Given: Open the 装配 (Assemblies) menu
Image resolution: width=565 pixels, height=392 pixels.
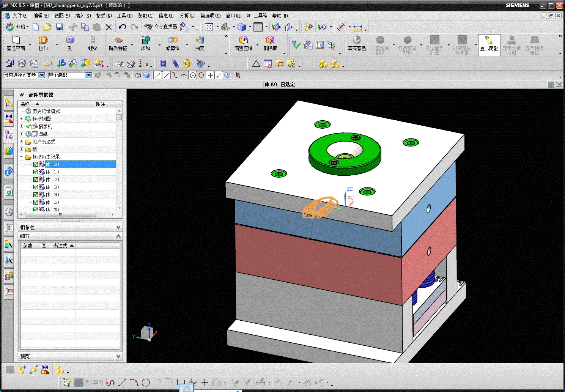Looking at the screenshot, I should 145,16.
